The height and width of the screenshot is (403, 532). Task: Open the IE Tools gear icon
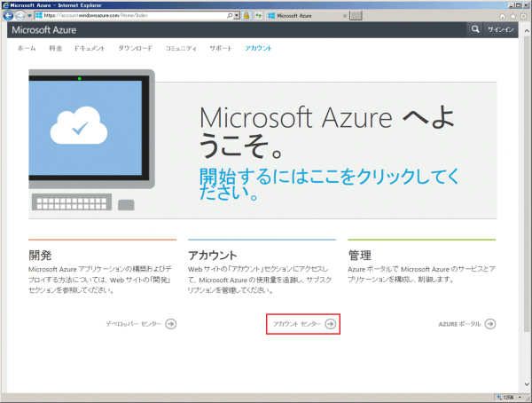523,16
